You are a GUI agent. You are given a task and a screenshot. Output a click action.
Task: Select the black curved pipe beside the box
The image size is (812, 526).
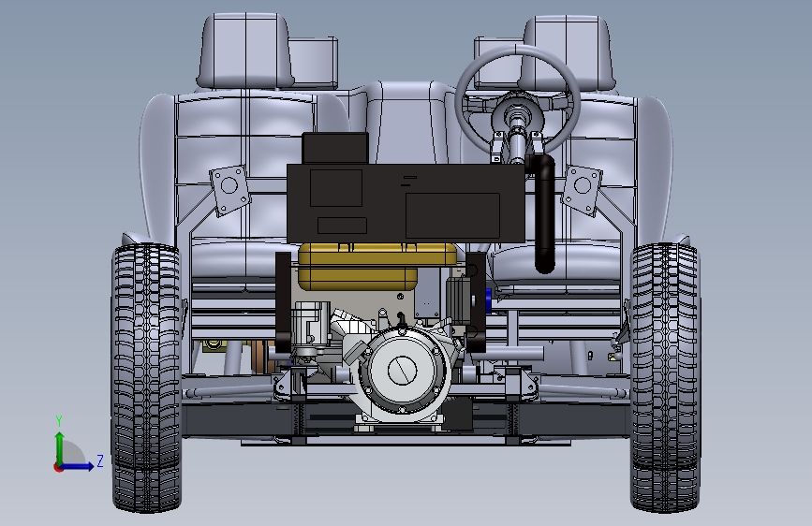[542, 213]
